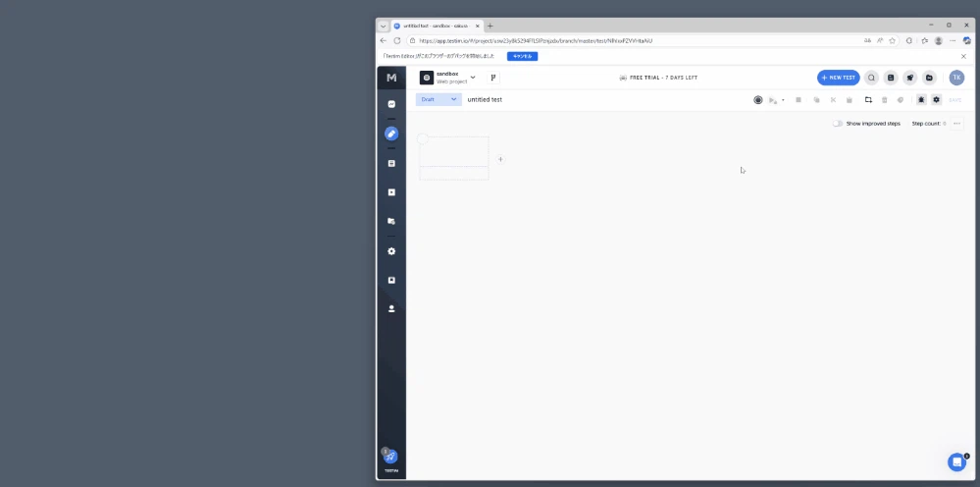Click the tag label icon in the toolbar

(x=901, y=100)
